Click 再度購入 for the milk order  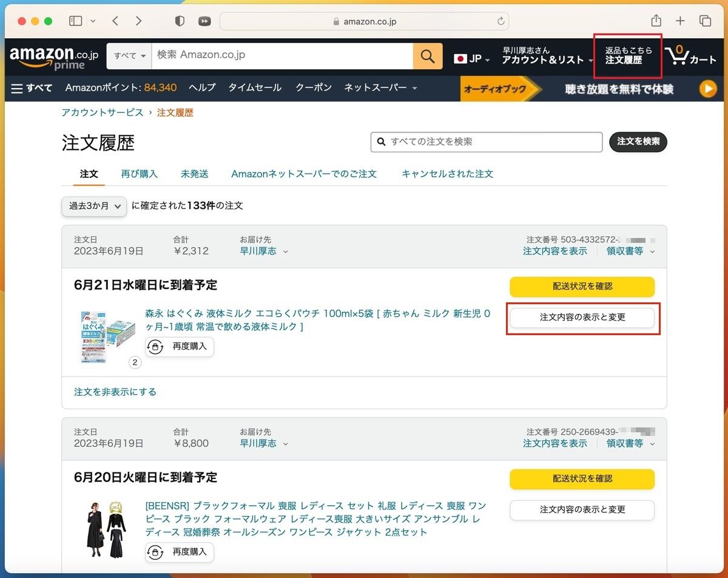pyautogui.click(x=180, y=347)
